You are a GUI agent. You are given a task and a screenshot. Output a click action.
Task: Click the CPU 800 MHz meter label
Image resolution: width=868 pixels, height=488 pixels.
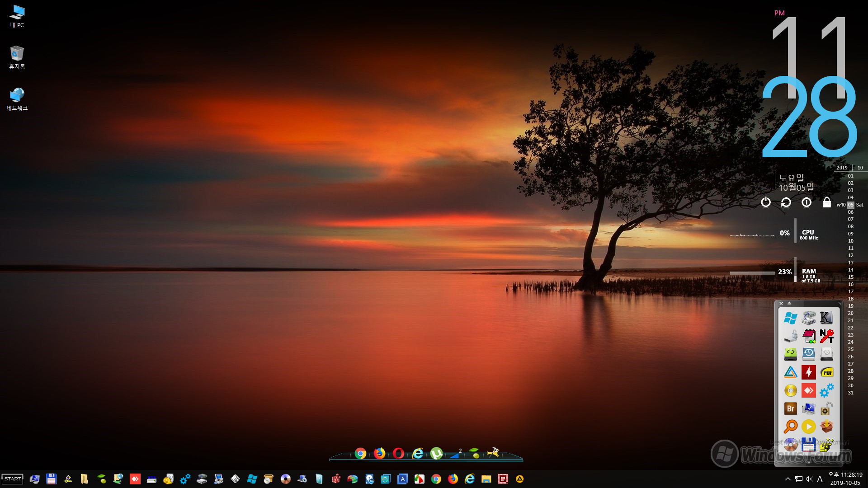coord(809,235)
